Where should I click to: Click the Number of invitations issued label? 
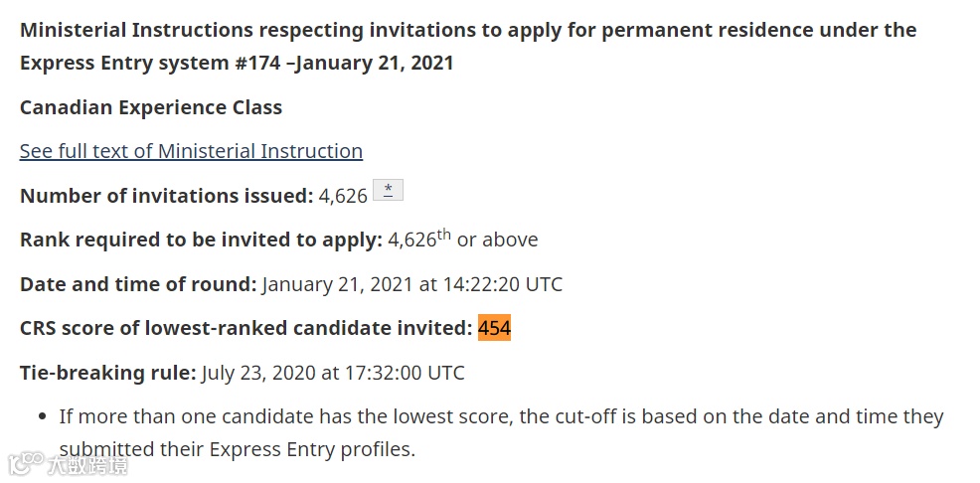coord(167,196)
